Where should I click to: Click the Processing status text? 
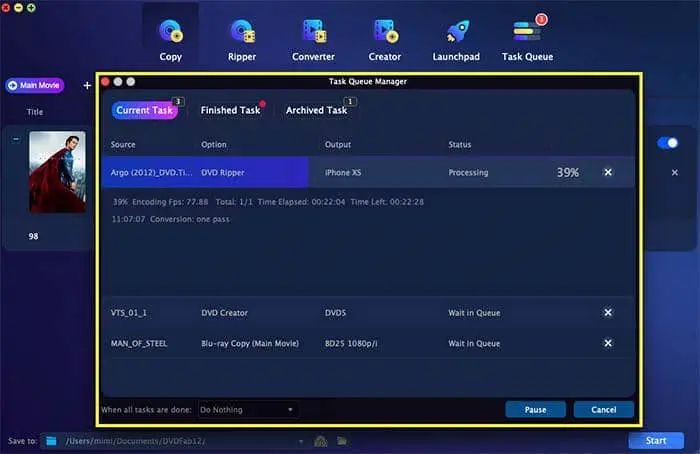468,172
